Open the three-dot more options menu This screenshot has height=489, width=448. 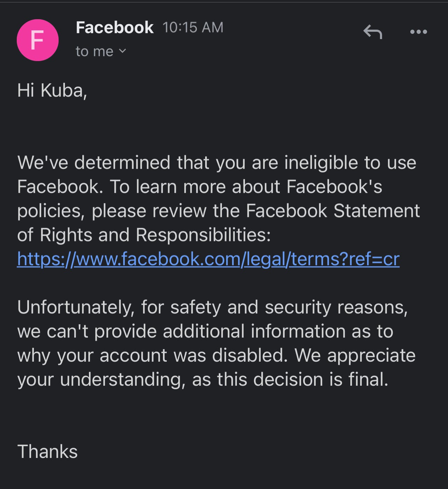point(418,32)
